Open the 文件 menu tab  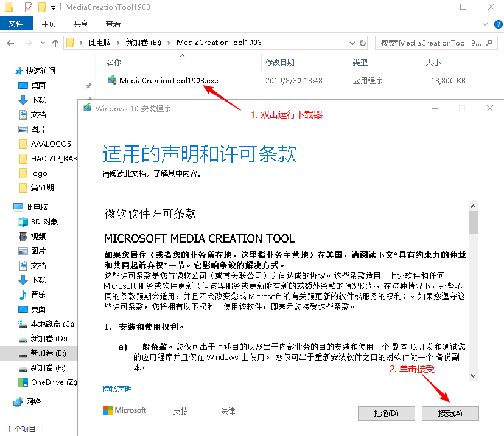tap(16, 24)
